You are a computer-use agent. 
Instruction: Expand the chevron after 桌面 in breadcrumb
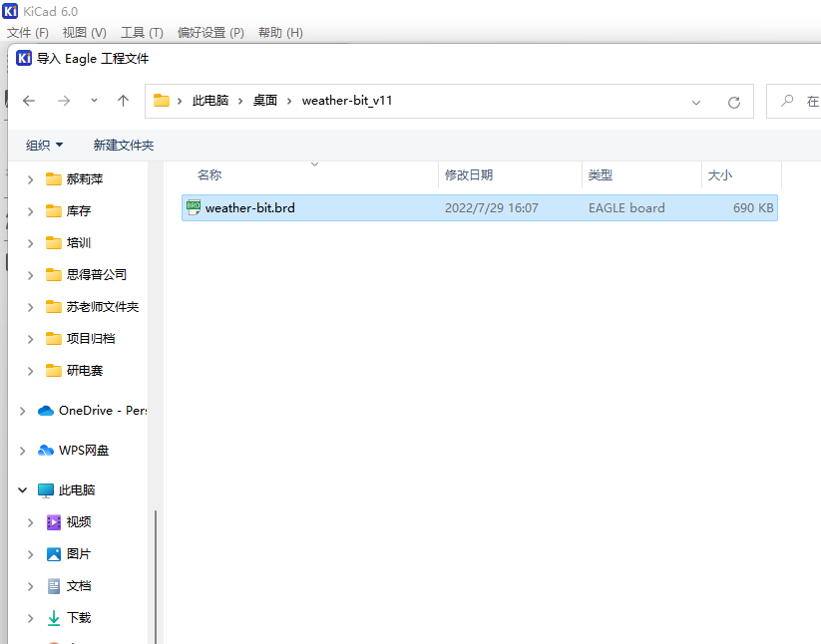(x=289, y=101)
